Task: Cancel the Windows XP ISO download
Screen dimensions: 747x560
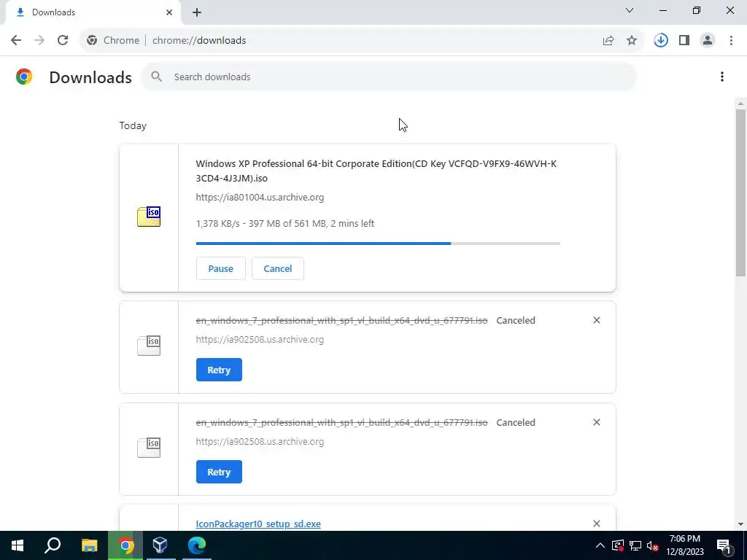Action: (x=278, y=268)
